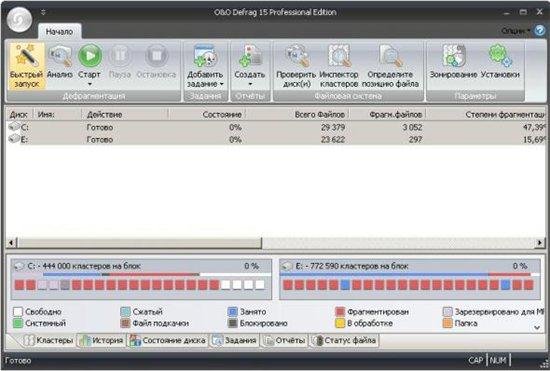Select the first red block in C: map
Image resolution: width=550 pixels, height=371 pixels.
(20, 285)
